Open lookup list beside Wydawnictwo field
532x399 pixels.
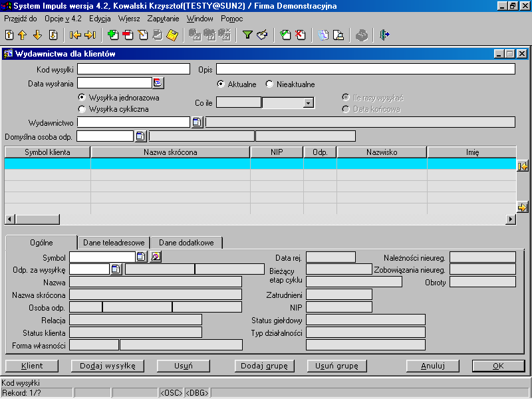click(x=197, y=122)
